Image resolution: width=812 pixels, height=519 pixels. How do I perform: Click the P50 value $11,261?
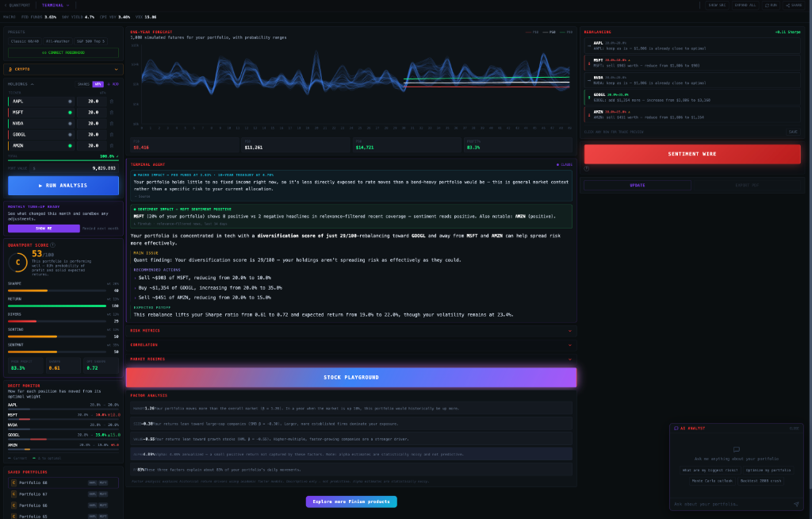coord(253,148)
